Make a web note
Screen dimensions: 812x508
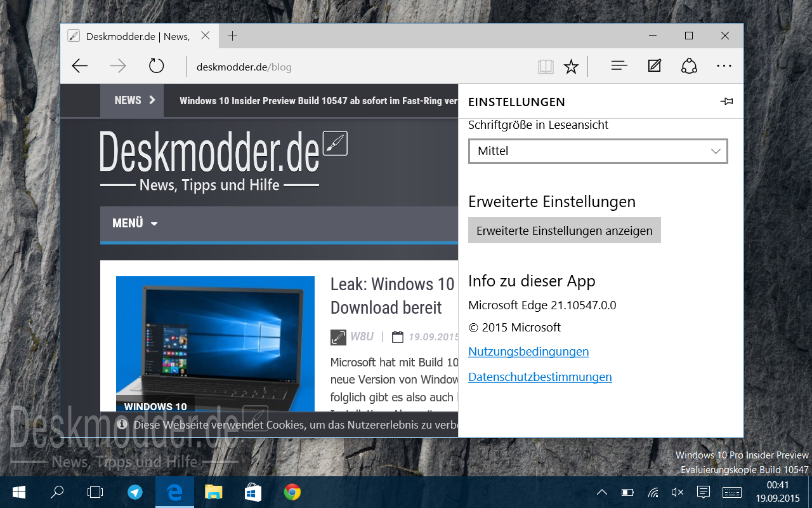pos(655,65)
